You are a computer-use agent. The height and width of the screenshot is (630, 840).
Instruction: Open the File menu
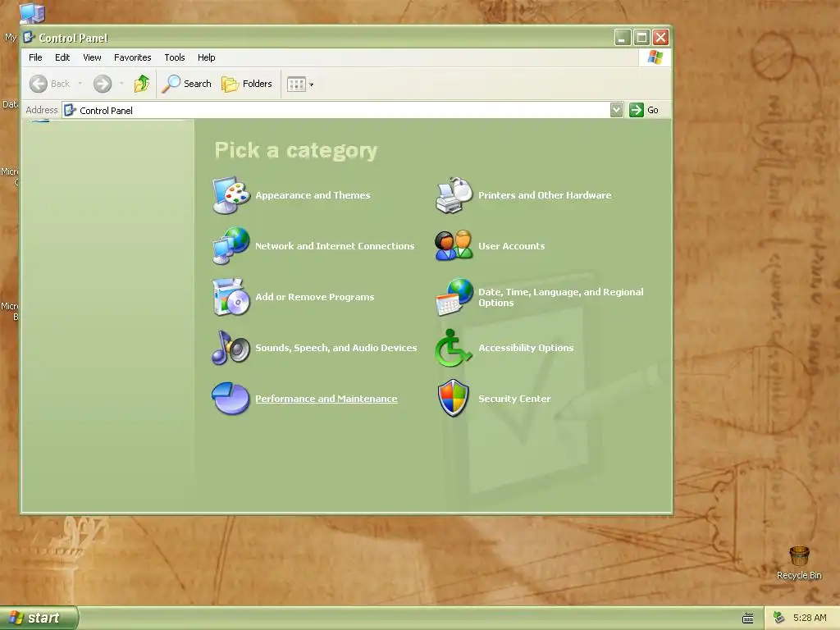point(35,57)
